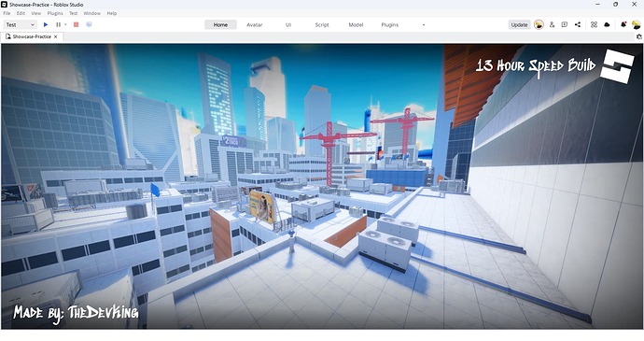Stop the test with the red square
Image resolution: width=644 pixels, height=341 pixels.
(76, 24)
